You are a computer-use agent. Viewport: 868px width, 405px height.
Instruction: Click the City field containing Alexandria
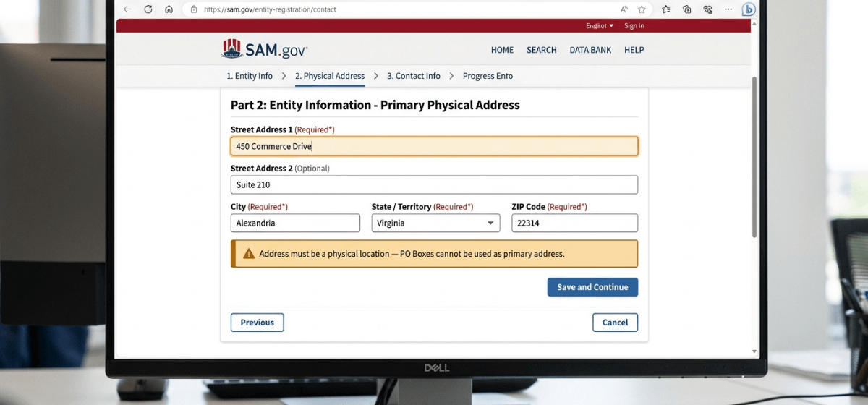click(x=295, y=223)
